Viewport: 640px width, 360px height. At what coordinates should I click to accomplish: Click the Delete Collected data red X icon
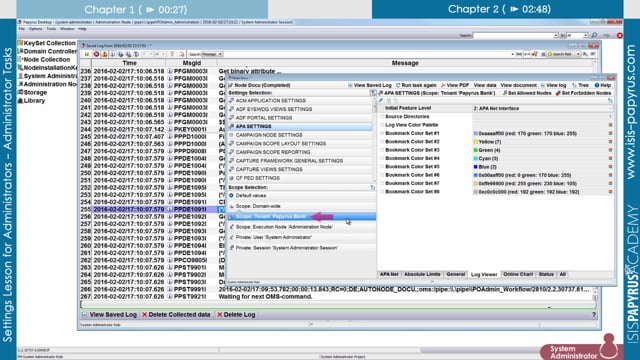pyautogui.click(x=144, y=315)
